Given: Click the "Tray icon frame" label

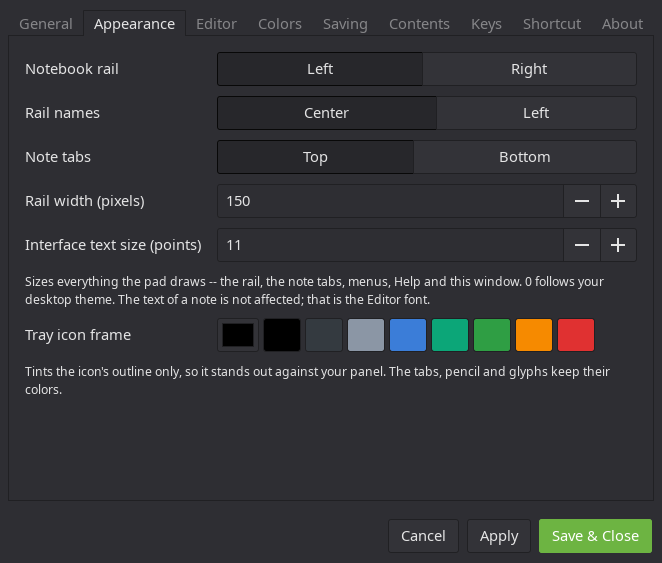Looking at the screenshot, I should [x=78, y=335].
